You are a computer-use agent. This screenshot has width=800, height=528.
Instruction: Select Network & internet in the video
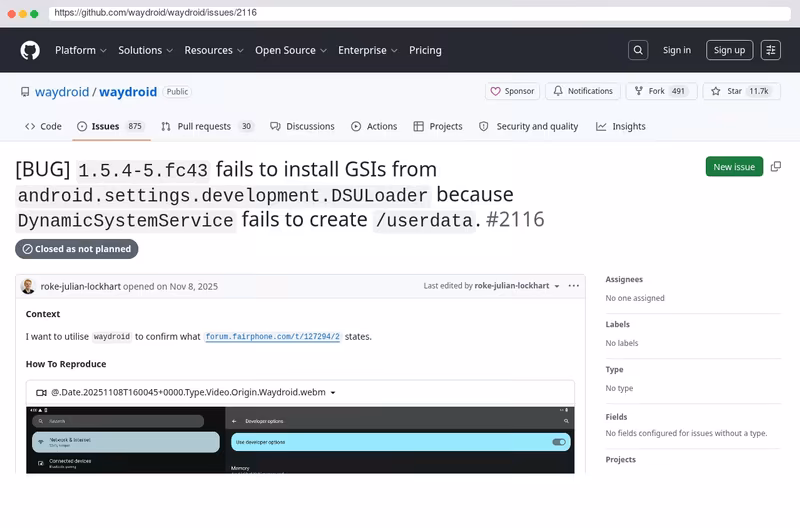click(x=126, y=442)
